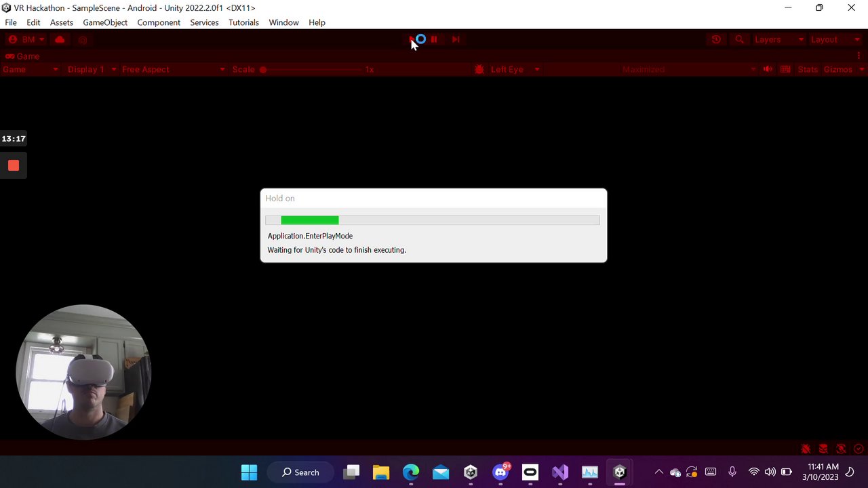Open Unity Hub from the taskbar
Image resolution: width=868 pixels, height=488 pixels.
pyautogui.click(x=471, y=472)
